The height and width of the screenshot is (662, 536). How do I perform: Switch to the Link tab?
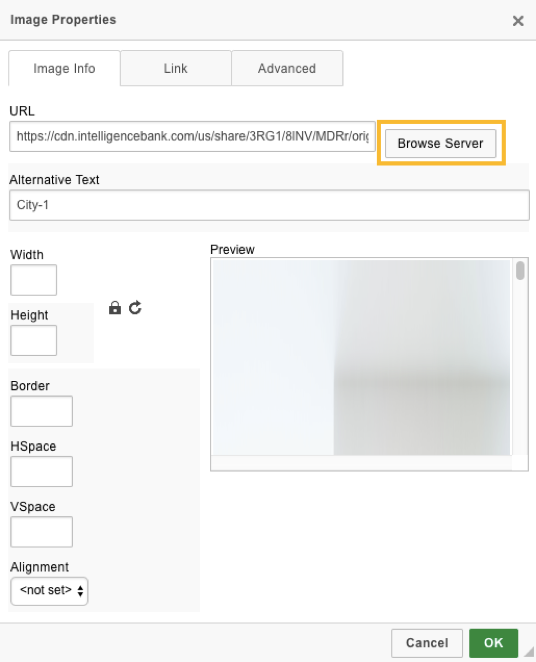(x=176, y=68)
